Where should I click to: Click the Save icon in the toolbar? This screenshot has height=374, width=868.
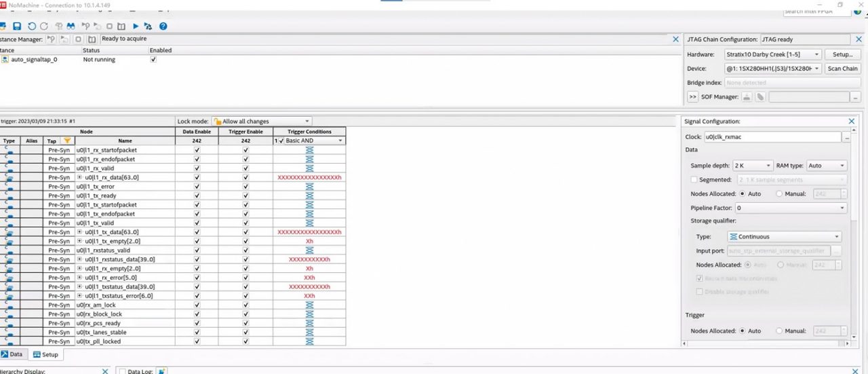coord(17,26)
